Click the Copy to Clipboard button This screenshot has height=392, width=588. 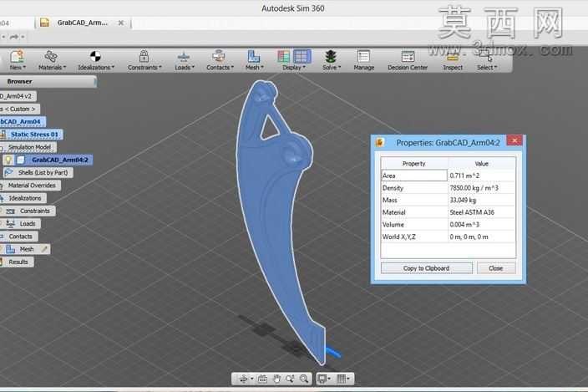click(x=426, y=268)
